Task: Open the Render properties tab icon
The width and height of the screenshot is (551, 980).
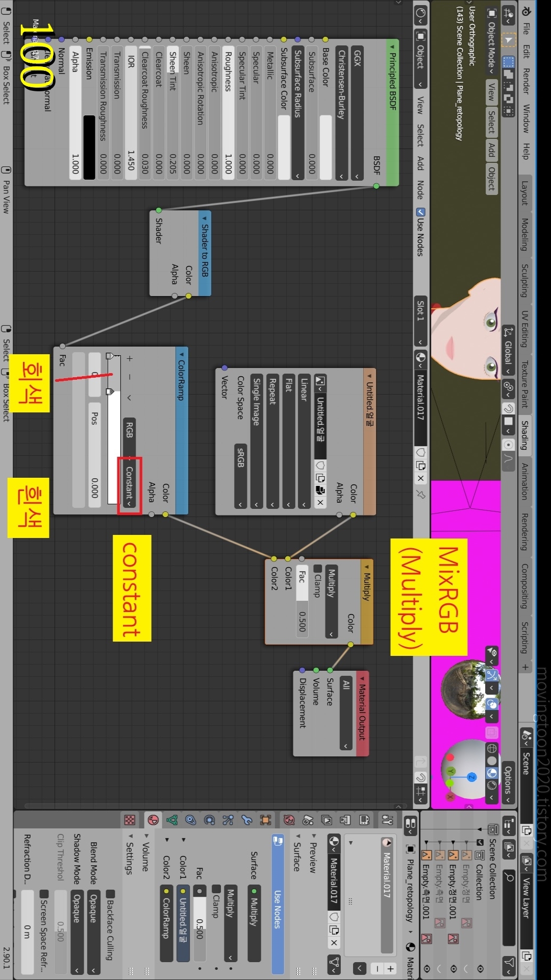Action: click(x=364, y=820)
